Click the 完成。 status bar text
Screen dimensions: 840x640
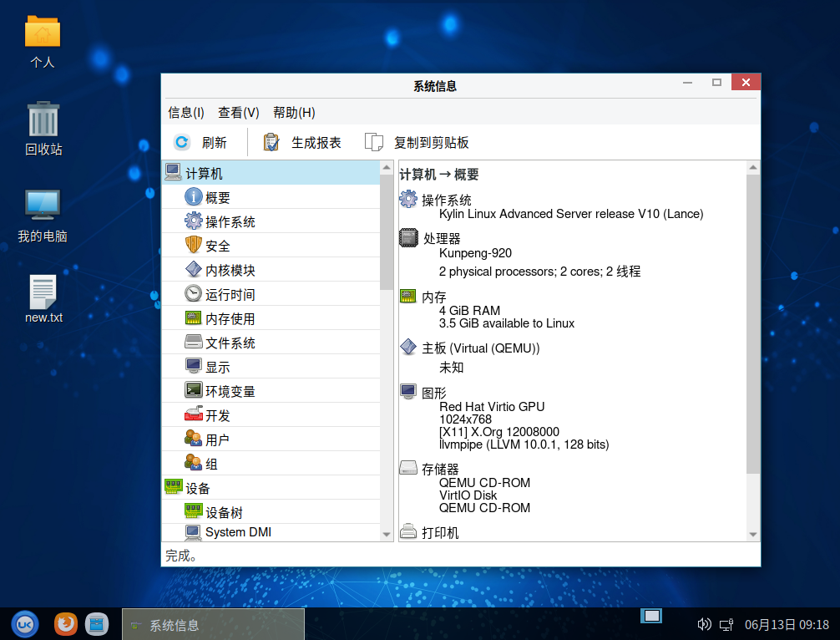click(x=180, y=556)
